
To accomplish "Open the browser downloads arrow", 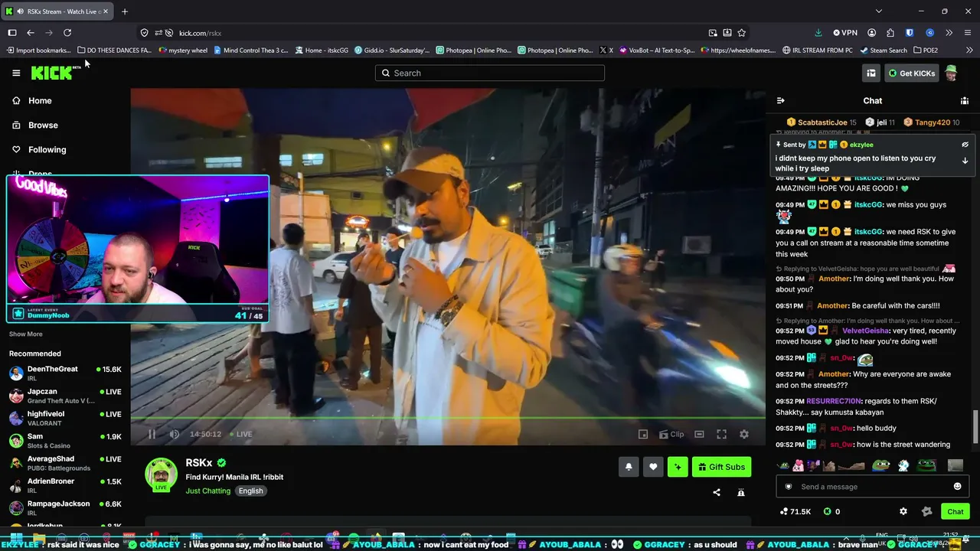I will pyautogui.click(x=818, y=33).
